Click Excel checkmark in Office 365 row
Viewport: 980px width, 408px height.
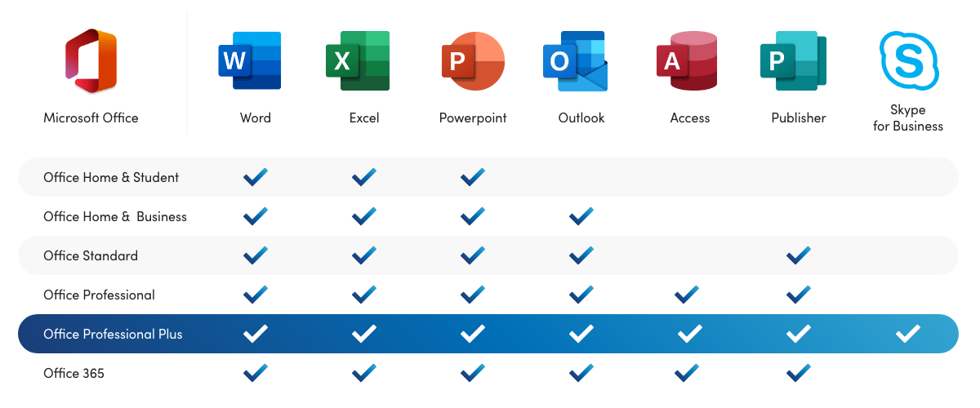[363, 373]
